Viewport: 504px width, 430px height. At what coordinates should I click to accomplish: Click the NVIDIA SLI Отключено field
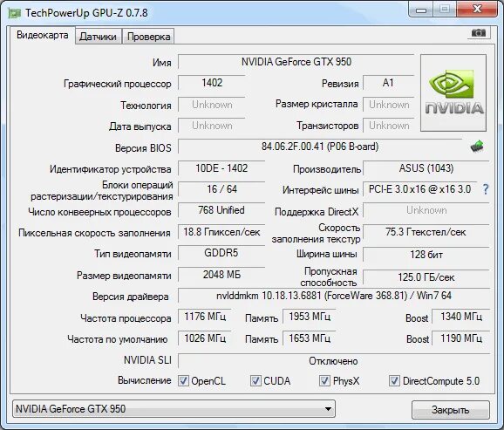[334, 361]
